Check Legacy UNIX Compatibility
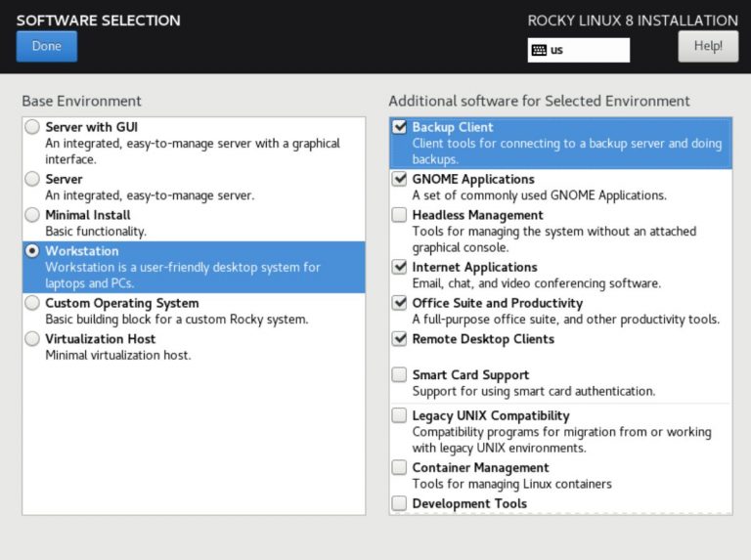Image resolution: width=751 pixels, height=560 pixels. coord(399,415)
